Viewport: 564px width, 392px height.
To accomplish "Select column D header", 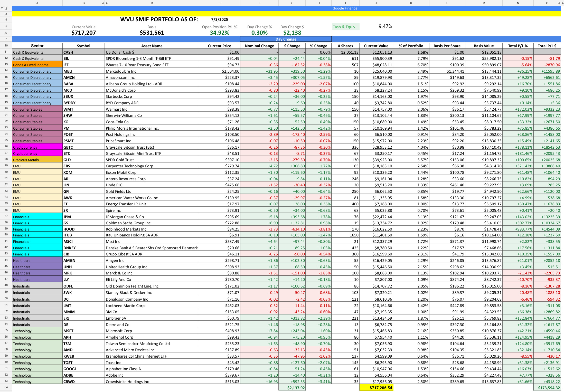I will point(152,3).
